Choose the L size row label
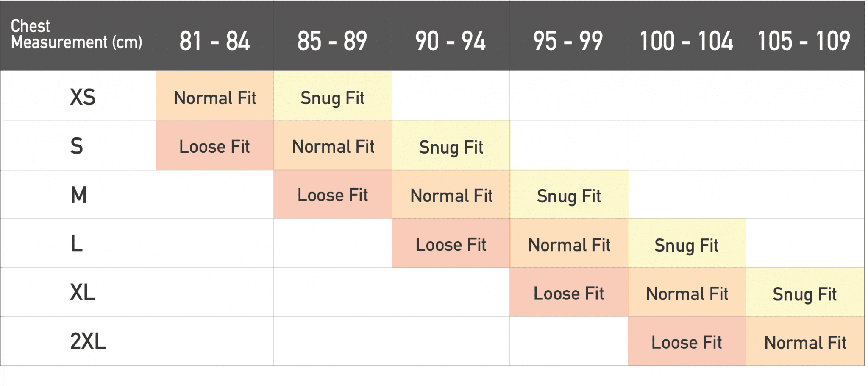 click(x=77, y=243)
